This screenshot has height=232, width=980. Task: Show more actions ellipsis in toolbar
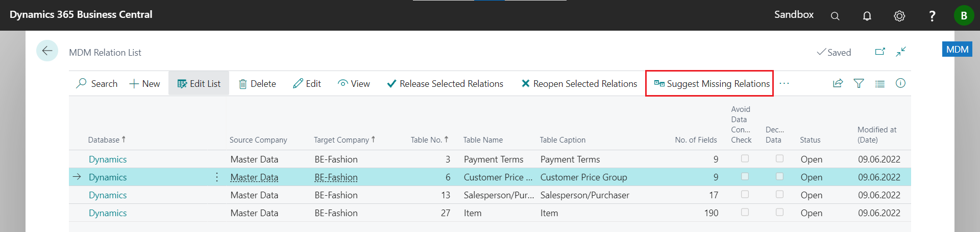coord(785,83)
